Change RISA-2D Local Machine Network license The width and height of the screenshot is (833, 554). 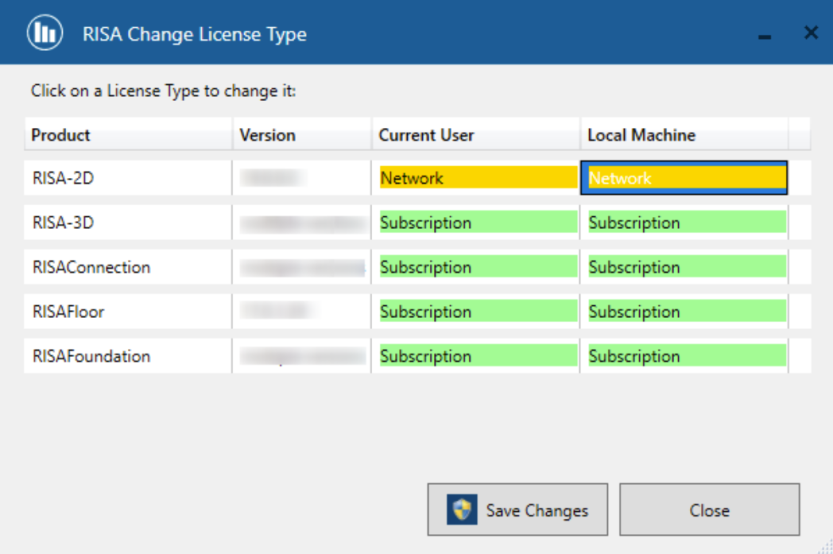[684, 177]
